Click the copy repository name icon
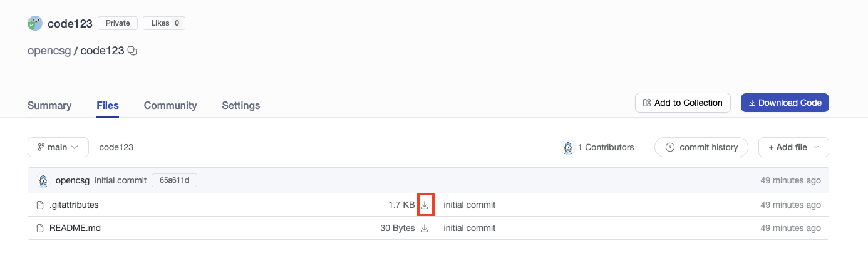Viewport: 868px width, 278px height. [x=132, y=51]
